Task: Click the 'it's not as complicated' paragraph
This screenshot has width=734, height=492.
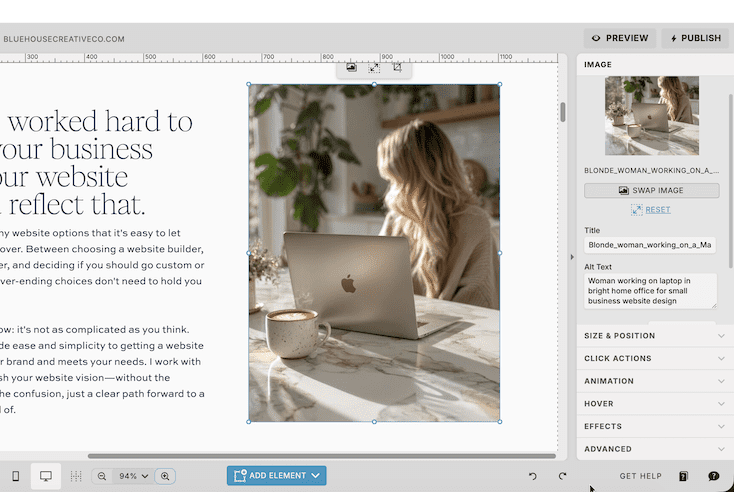Action: coord(102,369)
